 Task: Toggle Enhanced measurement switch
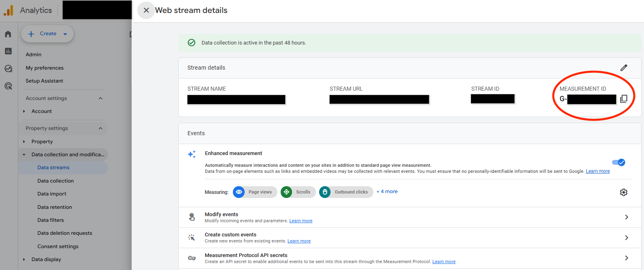[x=618, y=162]
